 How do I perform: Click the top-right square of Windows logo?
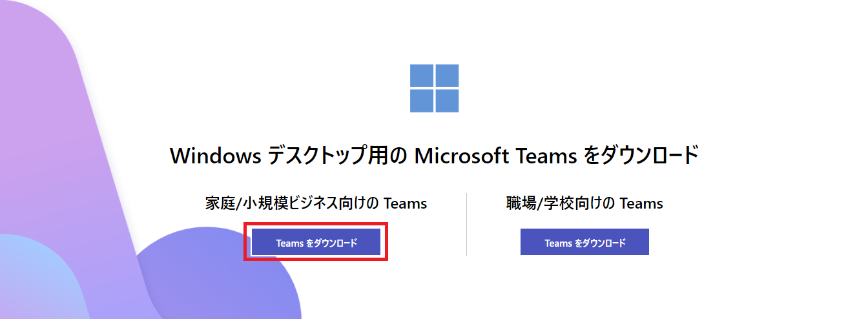[447, 76]
